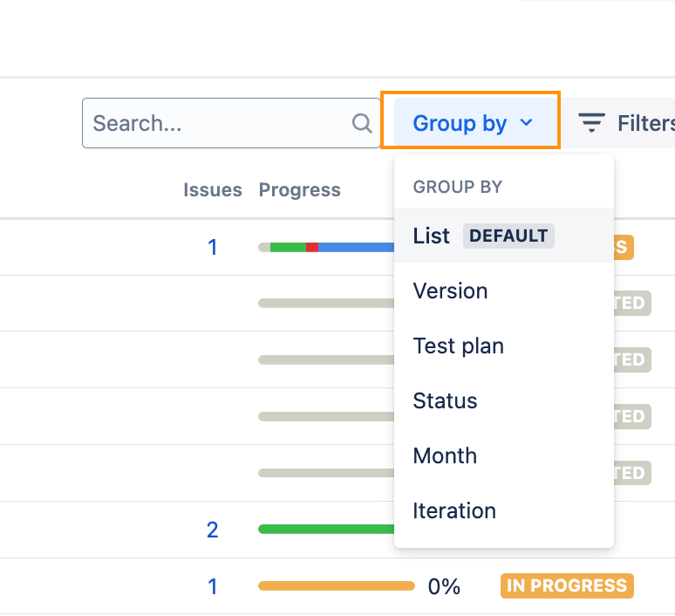
Task: Open the issue count 2 link
Action: [x=212, y=530]
